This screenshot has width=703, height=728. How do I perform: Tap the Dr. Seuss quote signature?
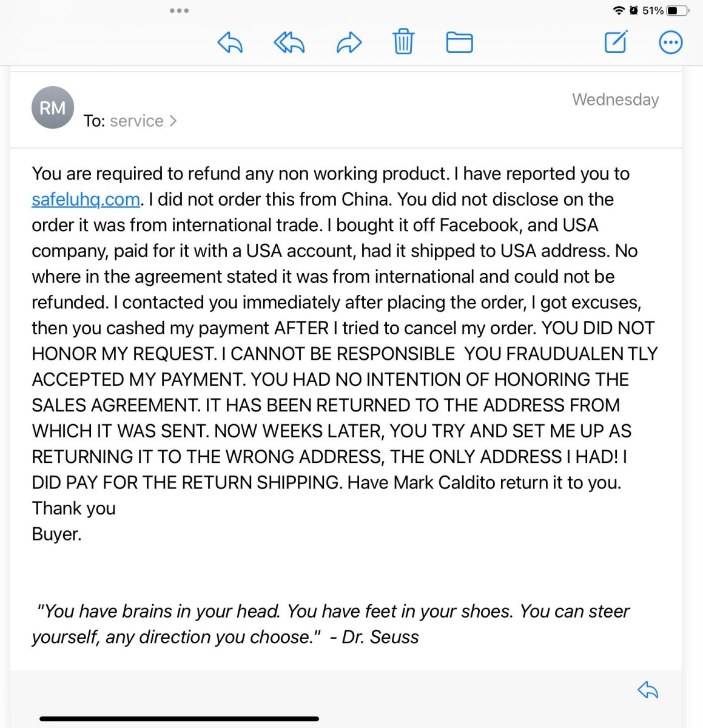click(x=331, y=624)
